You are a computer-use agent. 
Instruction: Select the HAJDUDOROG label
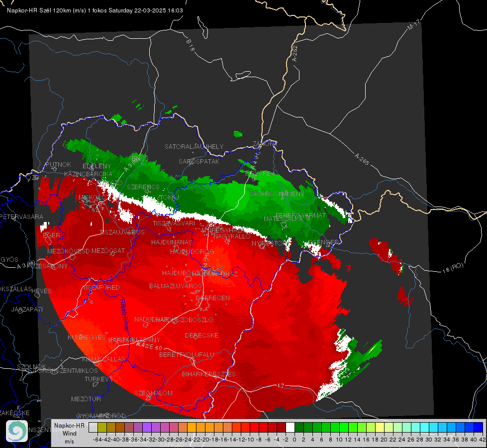192,251
